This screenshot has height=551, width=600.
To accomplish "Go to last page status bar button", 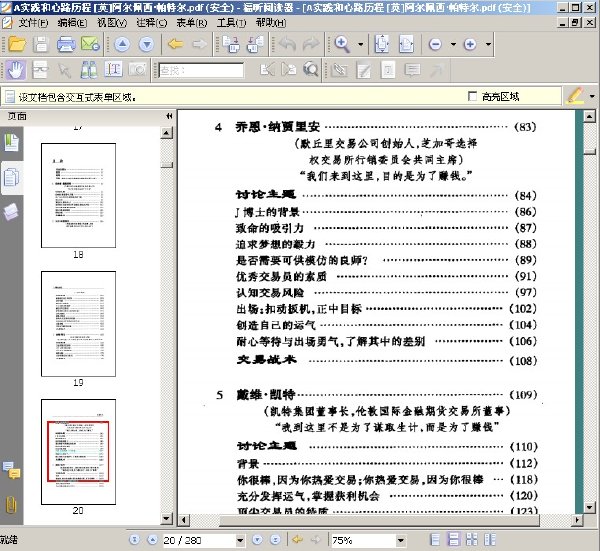I will 275,540.
